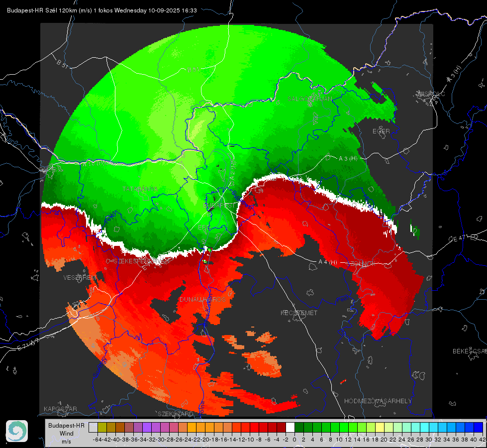Select the light gray swatch at legend's left end
The width and height of the screenshot is (487, 448).
coord(93,428)
